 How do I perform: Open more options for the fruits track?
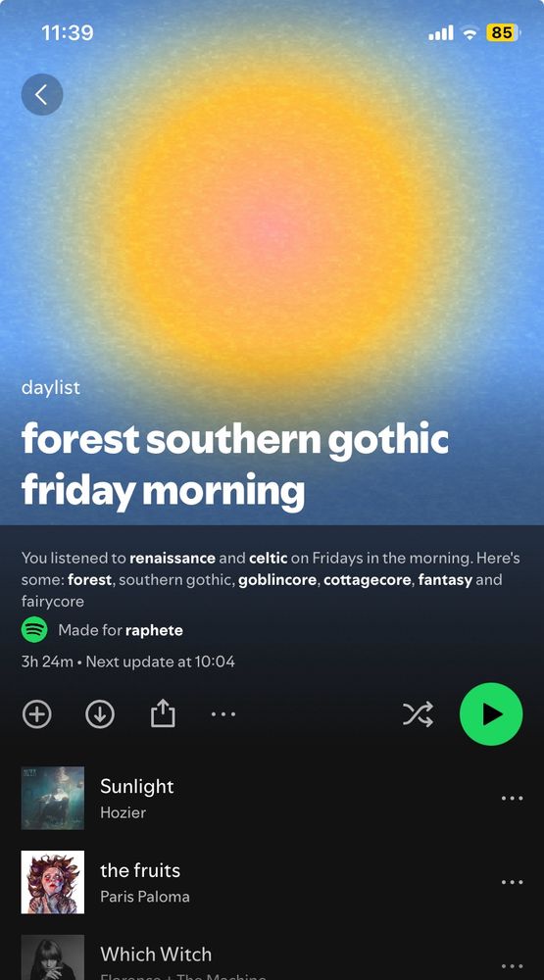[512, 882]
